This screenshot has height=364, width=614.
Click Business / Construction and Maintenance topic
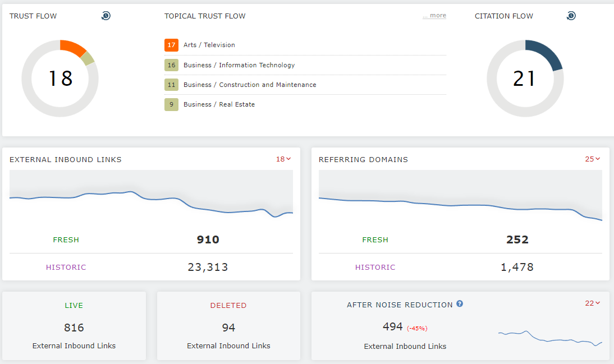250,85
